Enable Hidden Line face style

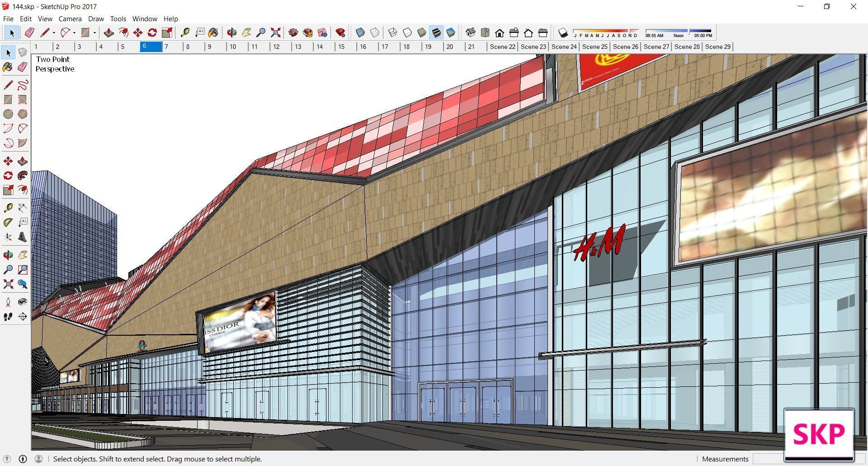tap(407, 33)
